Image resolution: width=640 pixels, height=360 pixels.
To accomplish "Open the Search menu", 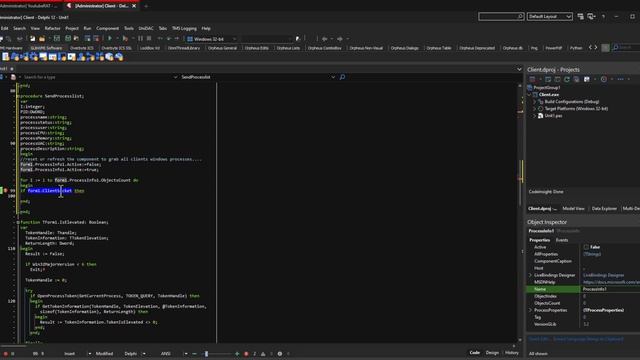I will pos(19,28).
